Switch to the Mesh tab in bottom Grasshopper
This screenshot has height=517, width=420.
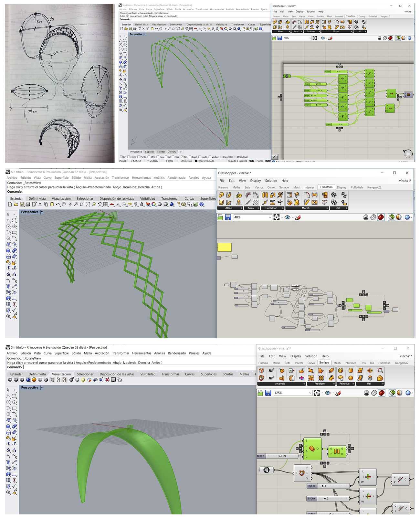point(337,363)
